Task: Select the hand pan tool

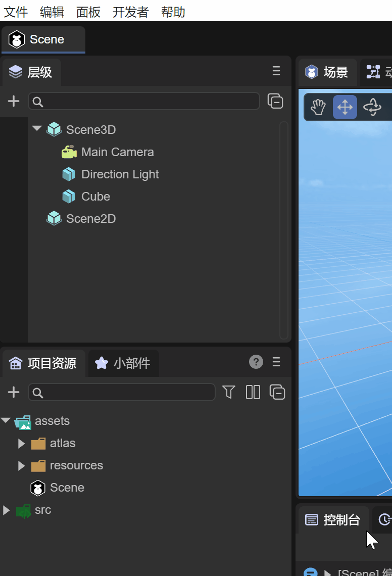Action: (318, 107)
